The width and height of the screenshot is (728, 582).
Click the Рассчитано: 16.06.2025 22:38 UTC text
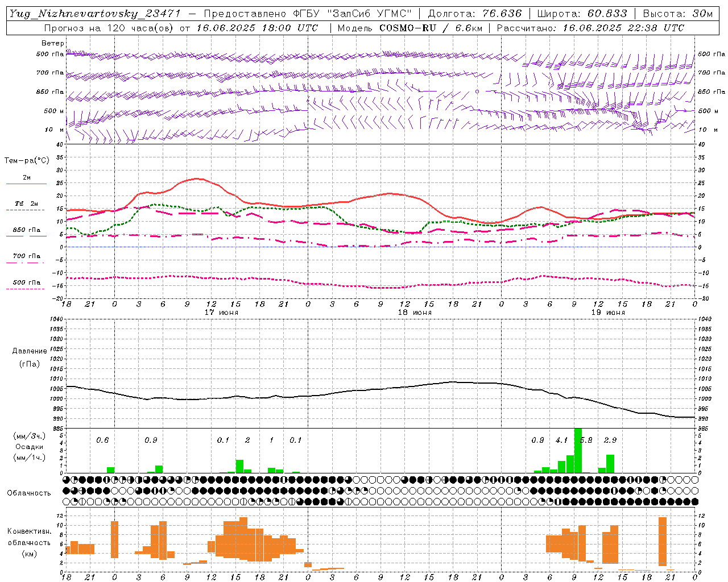click(590, 28)
